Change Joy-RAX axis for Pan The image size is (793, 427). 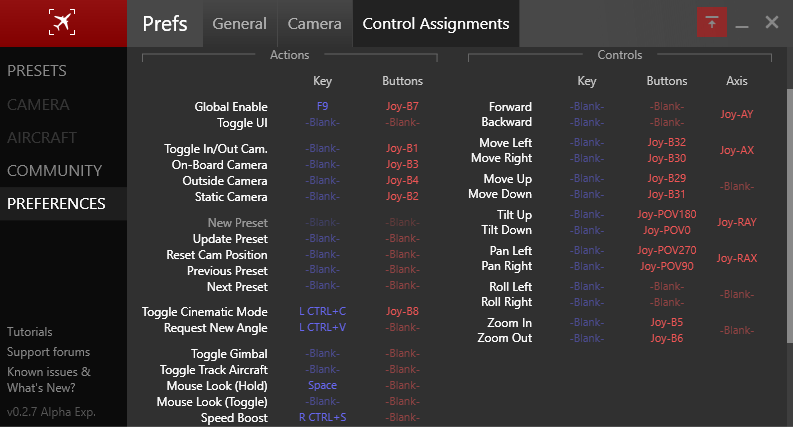coord(737,258)
